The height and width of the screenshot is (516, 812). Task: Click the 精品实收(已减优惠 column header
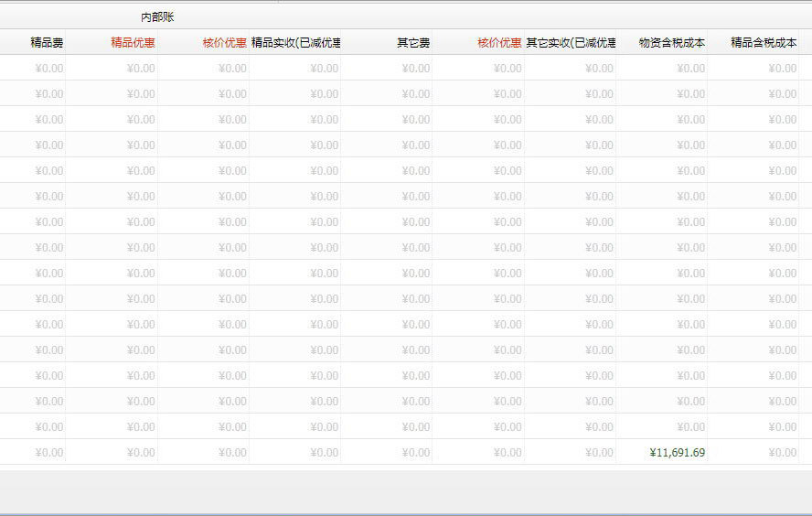(295, 42)
